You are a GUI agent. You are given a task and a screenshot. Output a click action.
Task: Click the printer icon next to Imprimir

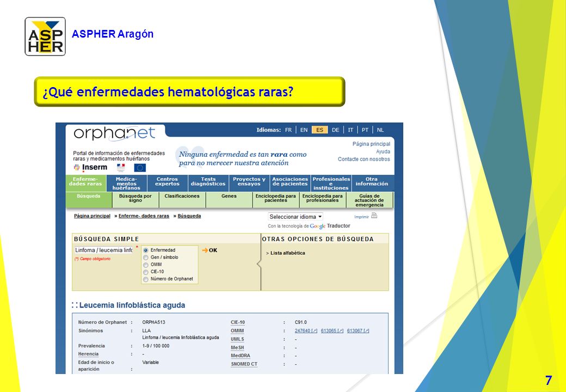click(374, 216)
